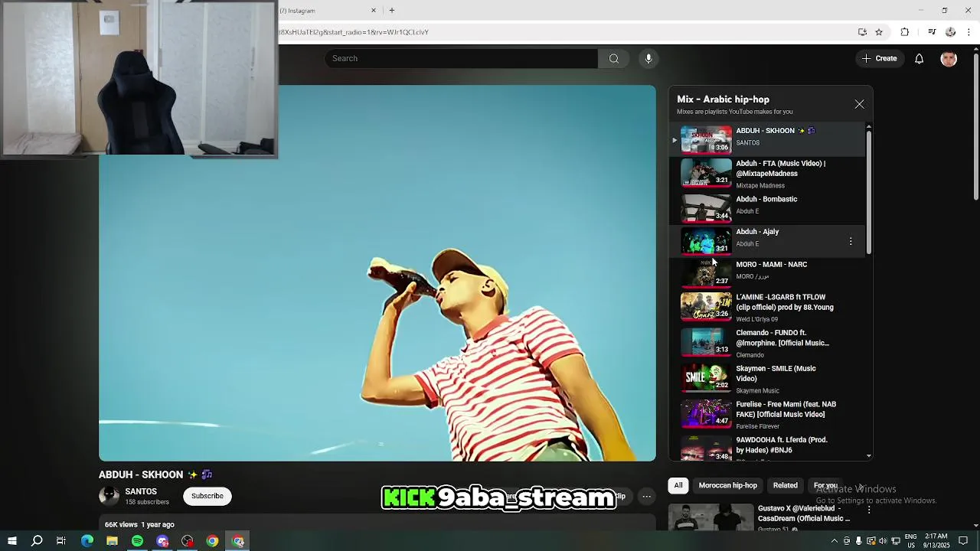Select the Related filter chip

click(x=785, y=485)
